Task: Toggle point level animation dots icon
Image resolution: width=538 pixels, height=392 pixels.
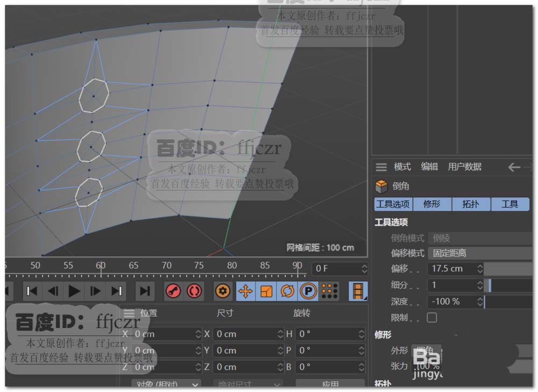Action: [x=329, y=291]
